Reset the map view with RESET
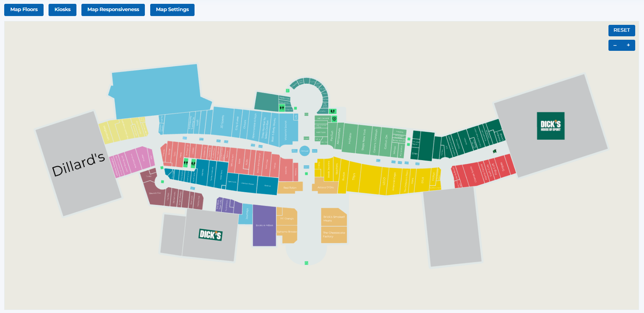The image size is (644, 313). (621, 31)
